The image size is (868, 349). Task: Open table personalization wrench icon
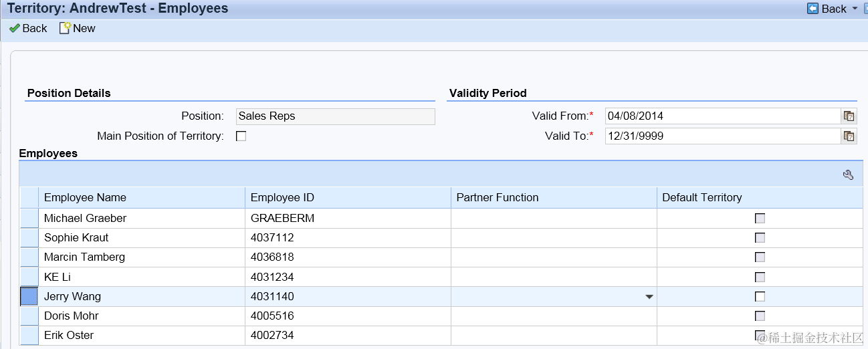tap(848, 175)
